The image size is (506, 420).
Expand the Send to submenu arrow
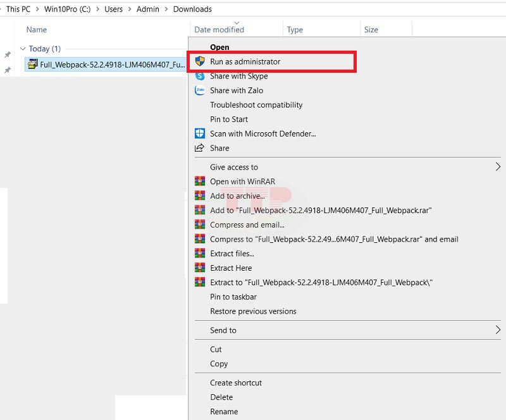[x=498, y=330]
